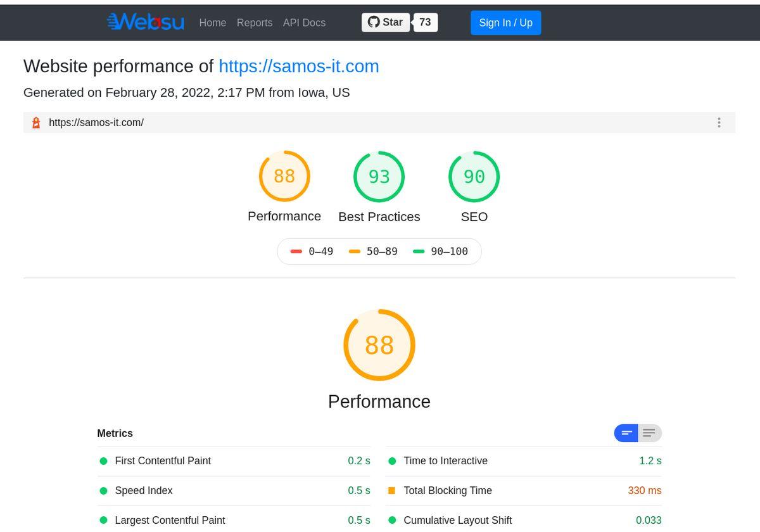Image resolution: width=760 pixels, height=532 pixels.
Task: Open the Reports nav link
Action: pos(255,23)
